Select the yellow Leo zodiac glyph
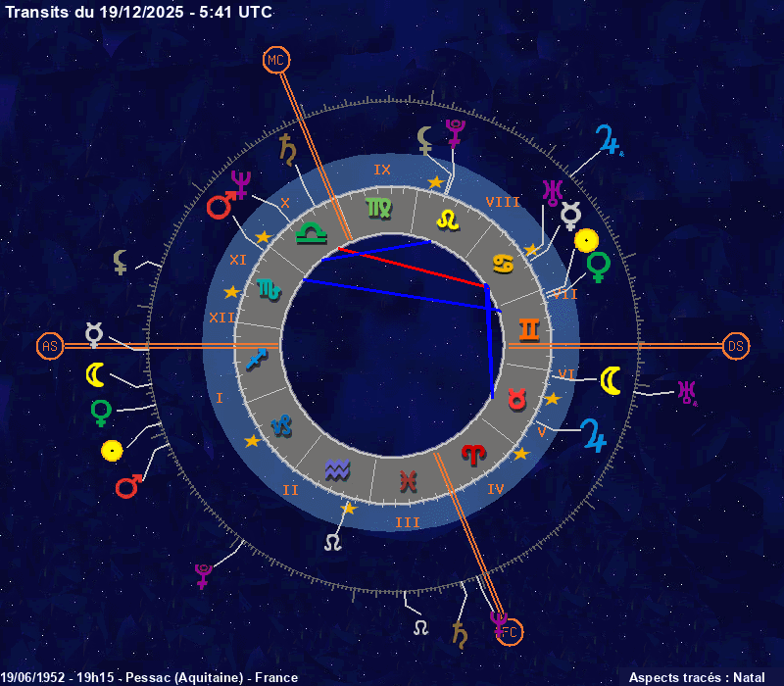The image size is (784, 686). 448,220
